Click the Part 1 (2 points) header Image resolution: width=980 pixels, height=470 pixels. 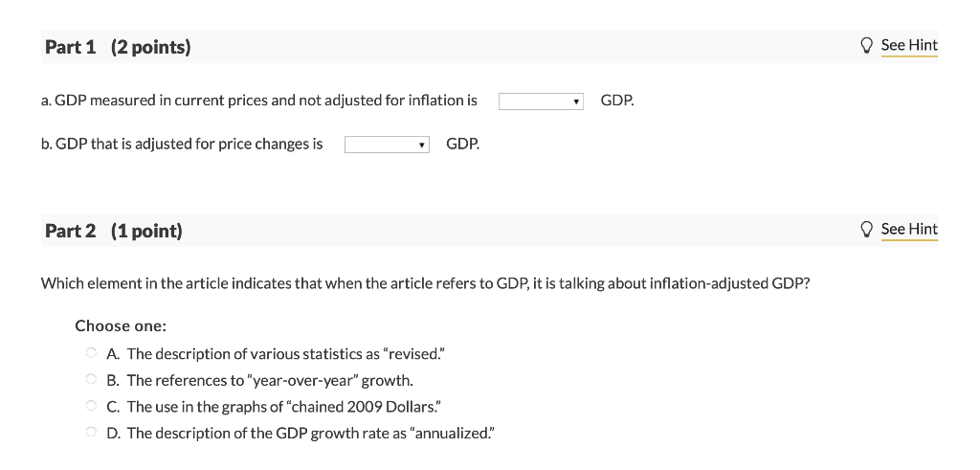[118, 47]
